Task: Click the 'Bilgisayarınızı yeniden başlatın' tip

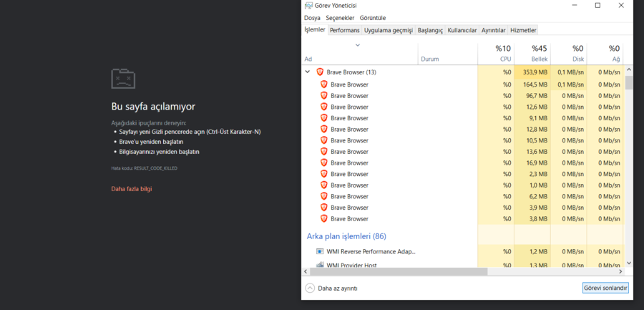Action: tap(160, 152)
